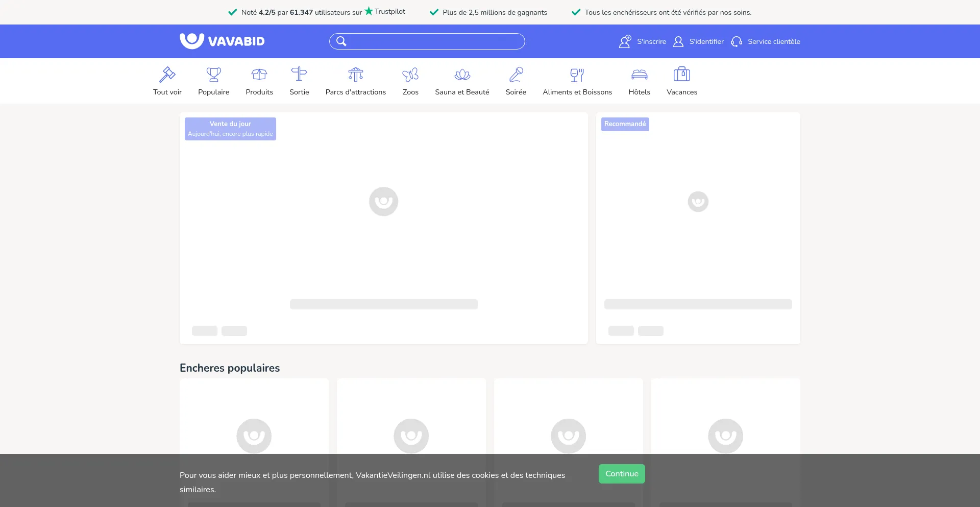
Task: Select the Tout voir category label
Action: click(x=167, y=92)
